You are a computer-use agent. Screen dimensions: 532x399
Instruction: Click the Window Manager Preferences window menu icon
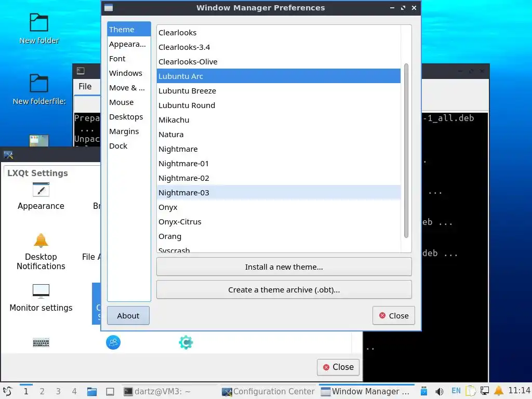click(109, 8)
